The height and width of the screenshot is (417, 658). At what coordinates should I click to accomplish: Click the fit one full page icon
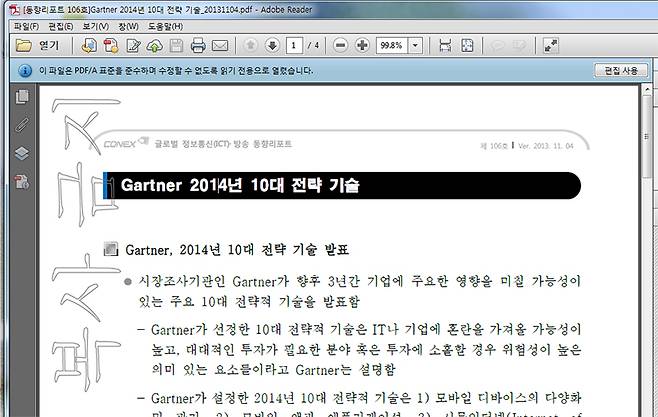(467, 45)
